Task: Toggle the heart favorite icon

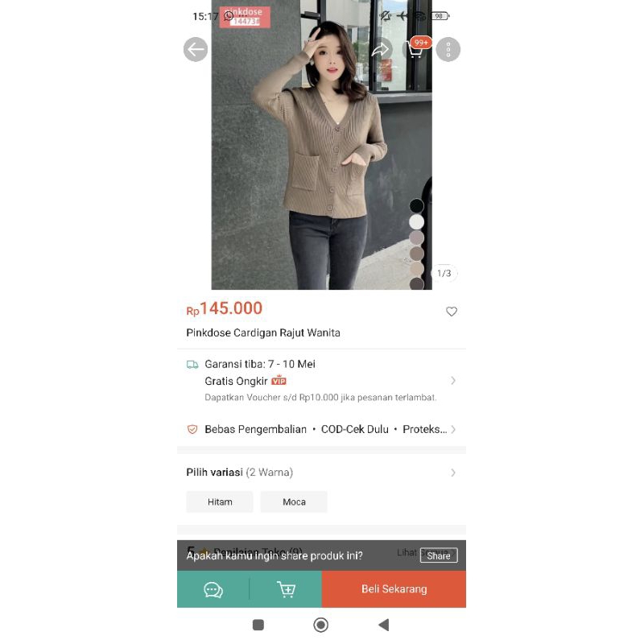Action: 452,312
